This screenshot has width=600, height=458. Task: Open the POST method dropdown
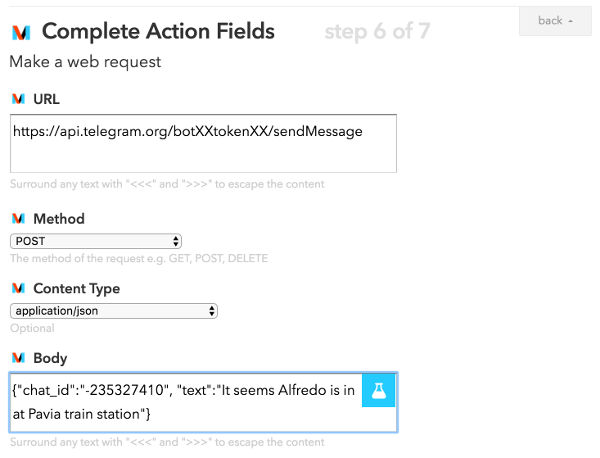pos(96,241)
